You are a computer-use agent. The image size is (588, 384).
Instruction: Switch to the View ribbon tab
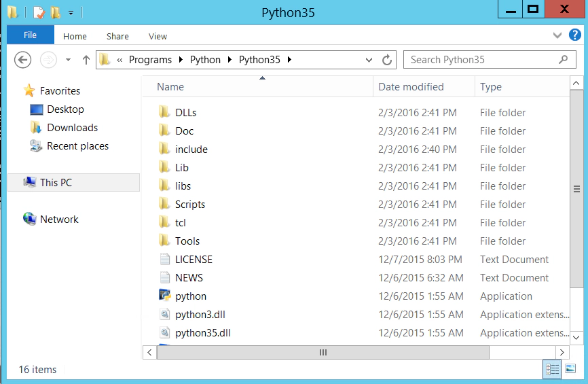[158, 36]
